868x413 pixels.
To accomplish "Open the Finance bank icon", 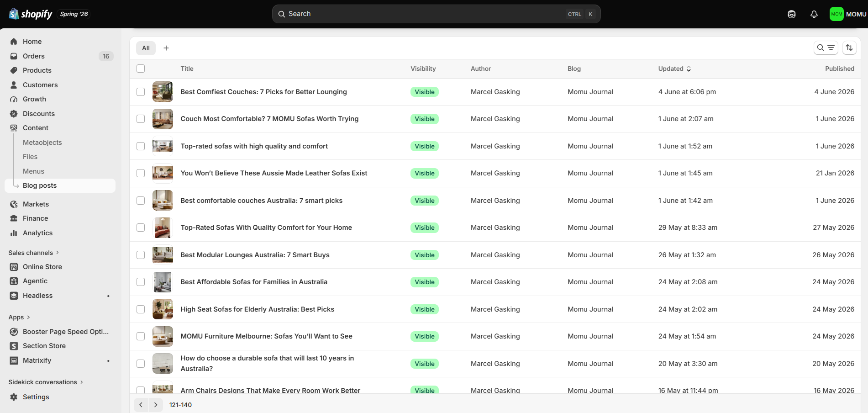I will tap(14, 218).
